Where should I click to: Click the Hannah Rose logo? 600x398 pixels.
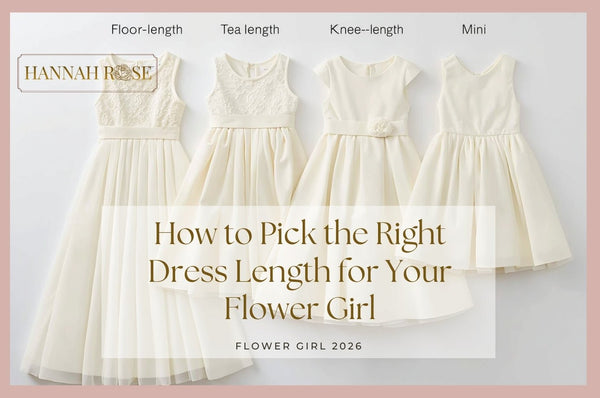[88, 73]
